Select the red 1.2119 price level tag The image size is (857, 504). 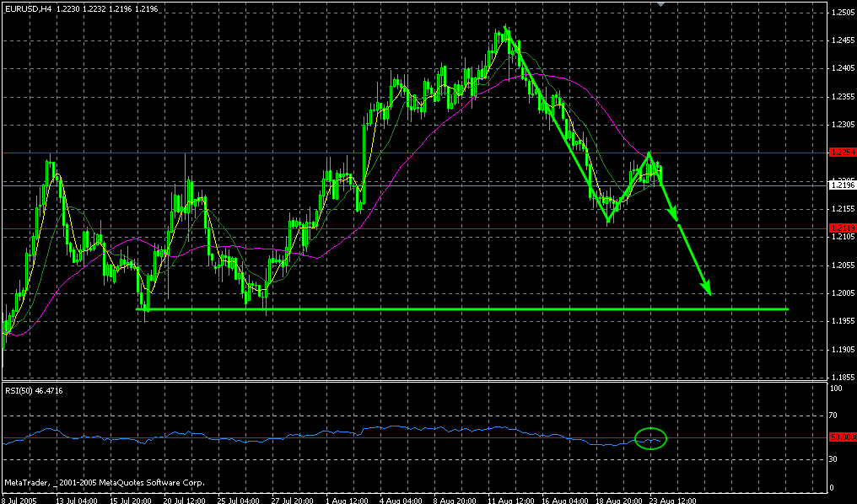tap(843, 228)
